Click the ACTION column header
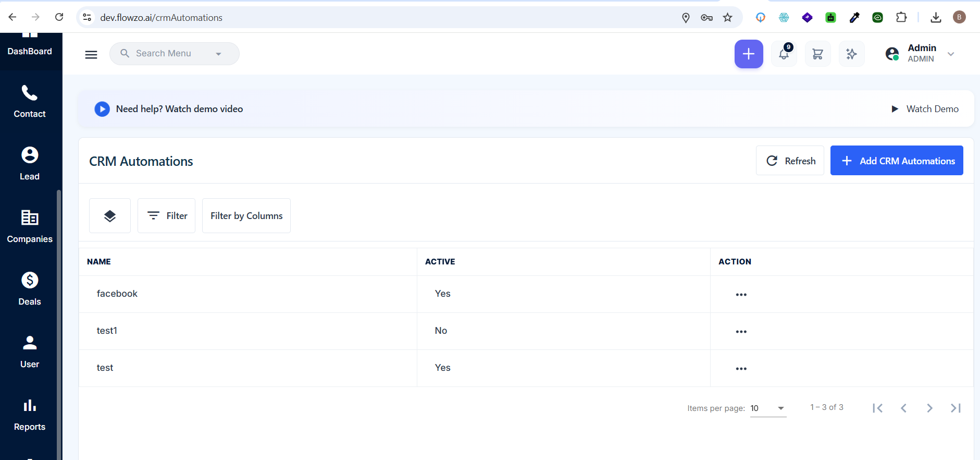Screen dimensions: 980x460 click(735, 262)
